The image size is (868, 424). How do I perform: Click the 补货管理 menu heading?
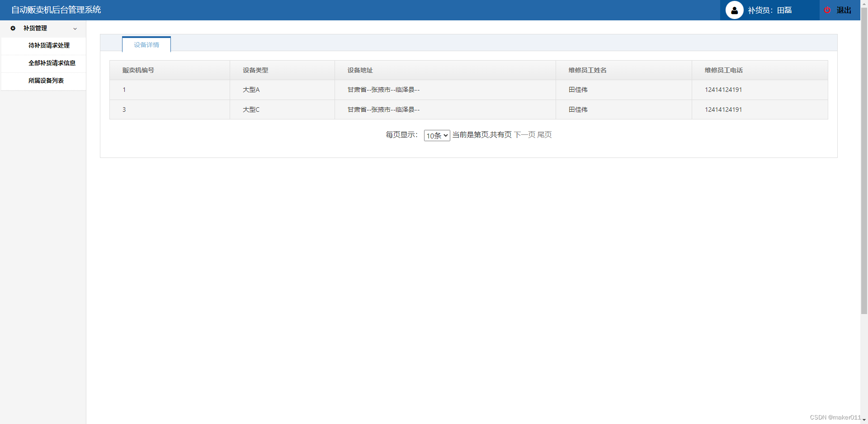35,28
